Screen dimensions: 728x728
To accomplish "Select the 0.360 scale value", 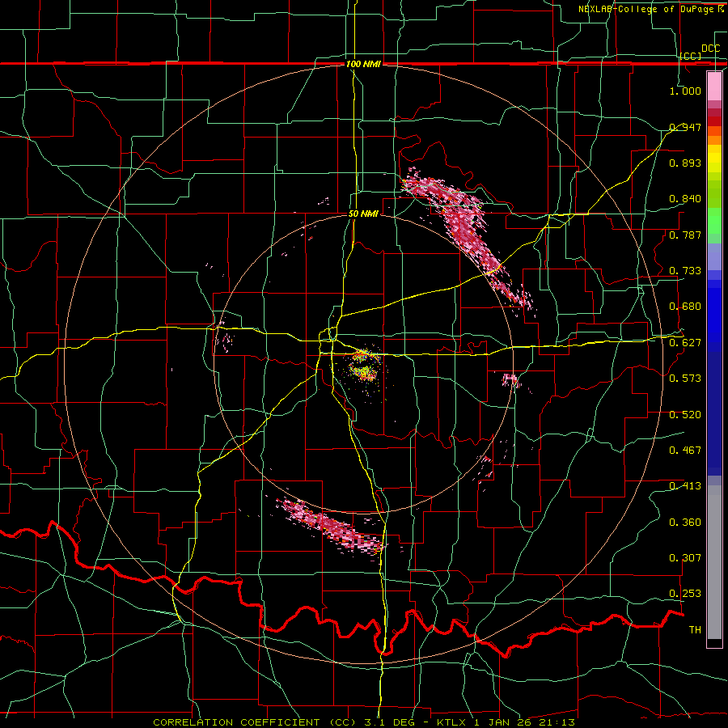I will tap(685, 523).
